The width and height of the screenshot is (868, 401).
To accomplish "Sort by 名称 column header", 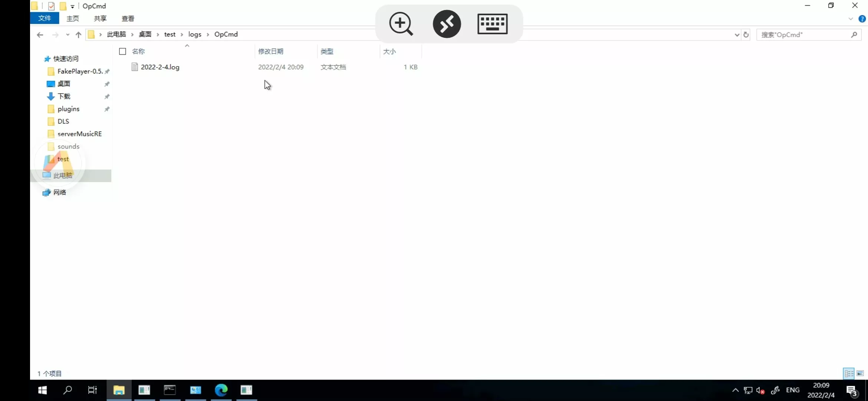I will click(138, 51).
